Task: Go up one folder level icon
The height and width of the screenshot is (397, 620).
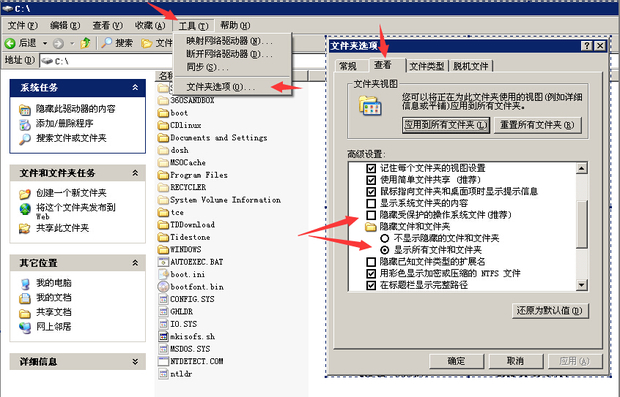Action: [85, 43]
